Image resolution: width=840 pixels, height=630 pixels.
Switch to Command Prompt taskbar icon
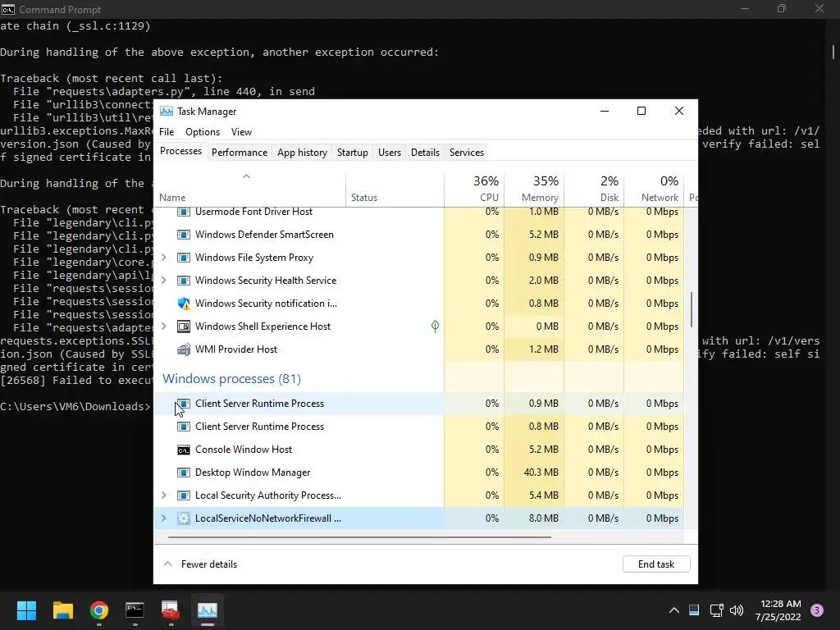(x=135, y=610)
